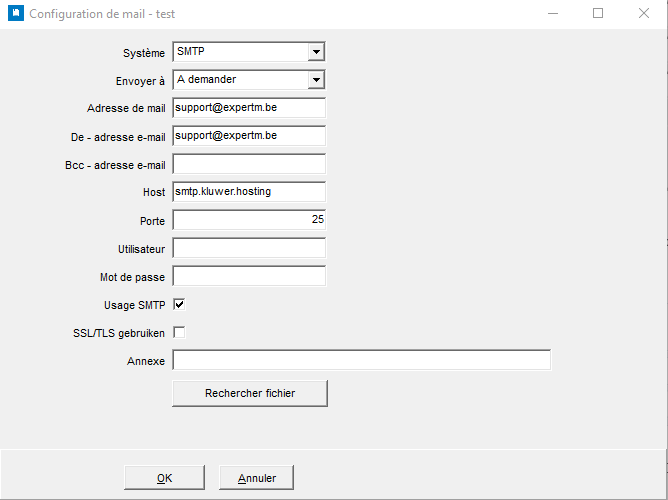Click the Host field with smtp.kluwer.hosting
This screenshot has width=668, height=500.
(x=249, y=192)
